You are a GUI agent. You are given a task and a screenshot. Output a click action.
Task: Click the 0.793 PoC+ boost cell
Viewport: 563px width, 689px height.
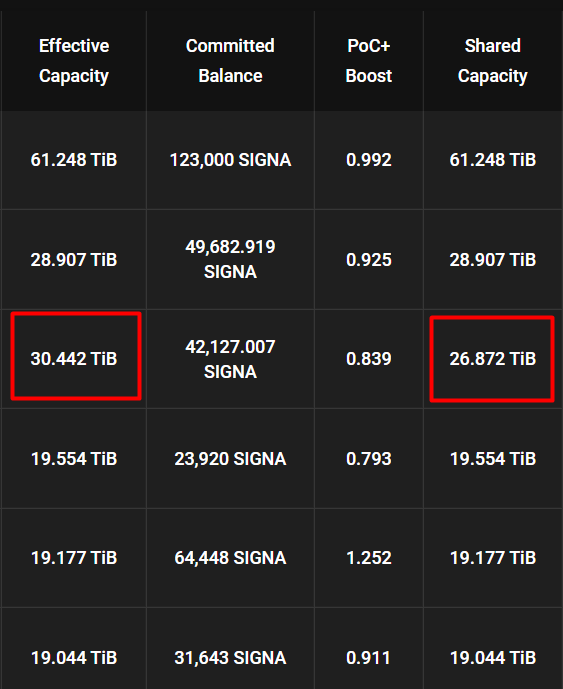369,459
